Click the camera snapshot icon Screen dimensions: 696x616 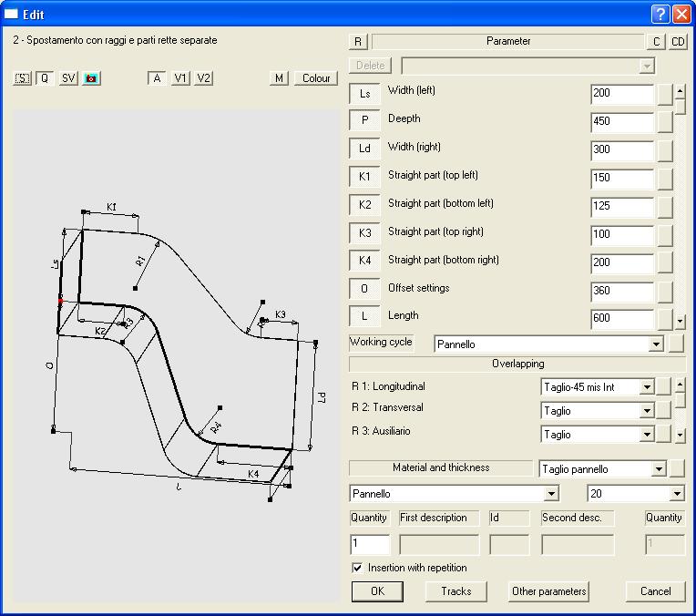coord(91,78)
